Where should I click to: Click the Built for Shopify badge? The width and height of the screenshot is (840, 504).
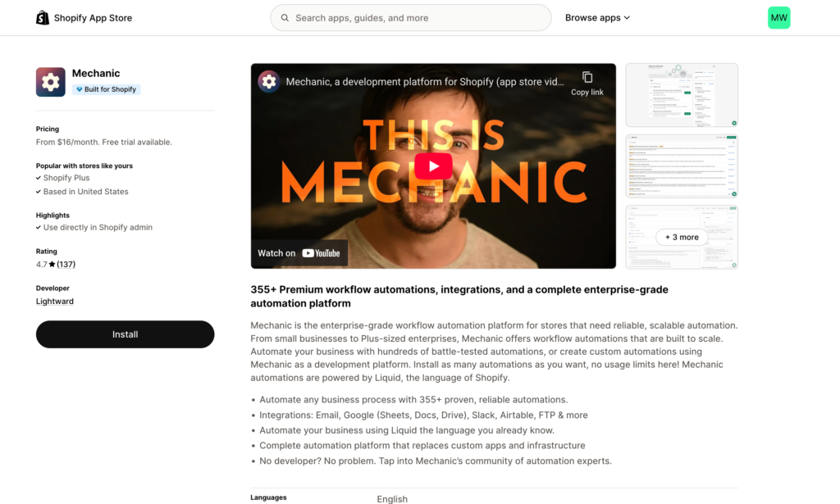click(106, 89)
